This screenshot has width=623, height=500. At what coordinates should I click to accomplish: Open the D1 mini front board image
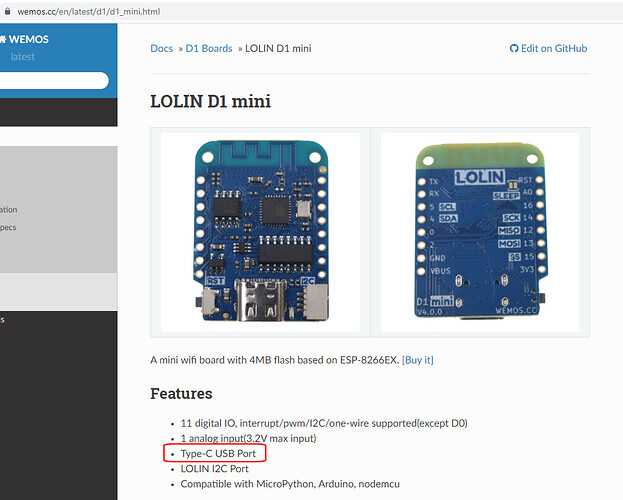(261, 232)
